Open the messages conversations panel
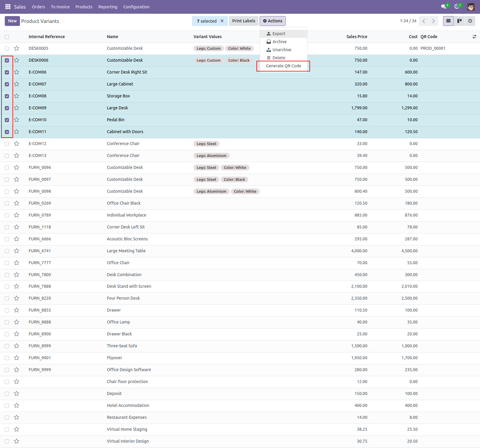This screenshot has width=480, height=448. (445, 6)
